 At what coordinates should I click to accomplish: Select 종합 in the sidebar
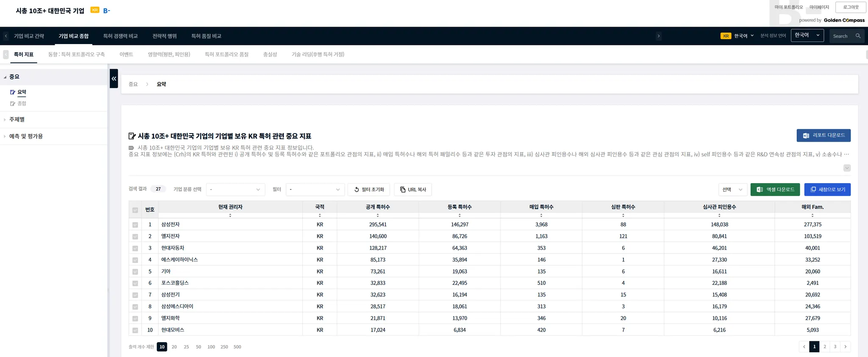(22, 103)
